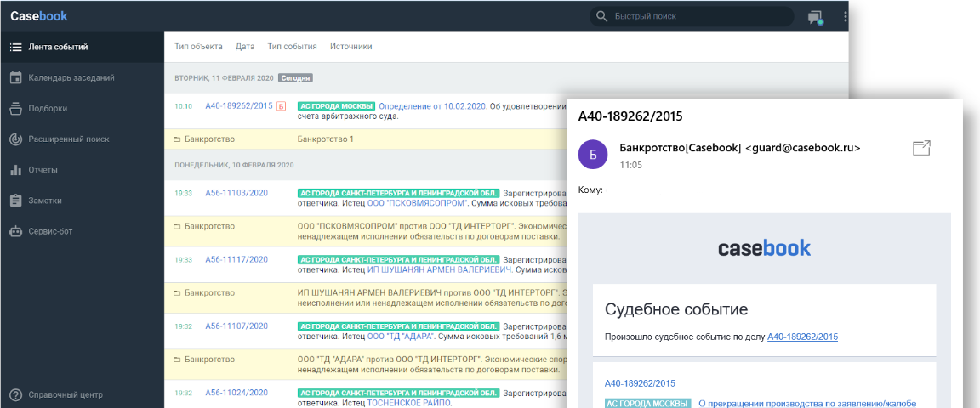
Task: Open case A56-11107/2020
Action: (236, 326)
